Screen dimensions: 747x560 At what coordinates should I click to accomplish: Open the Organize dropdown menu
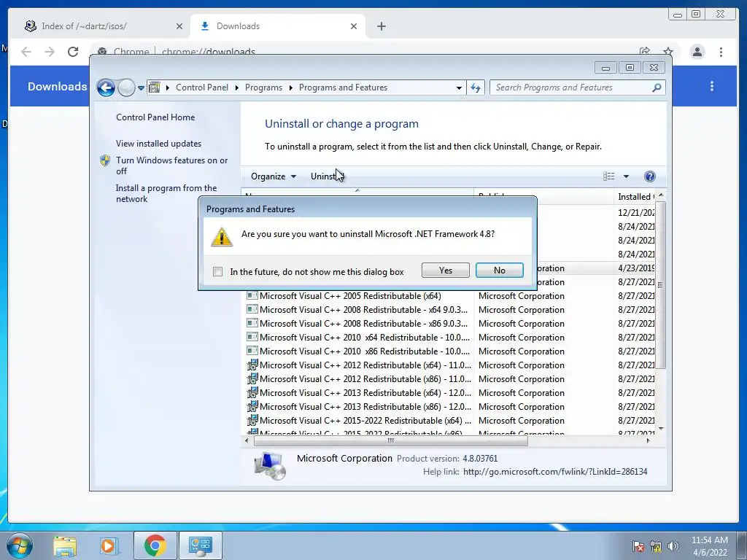[274, 176]
